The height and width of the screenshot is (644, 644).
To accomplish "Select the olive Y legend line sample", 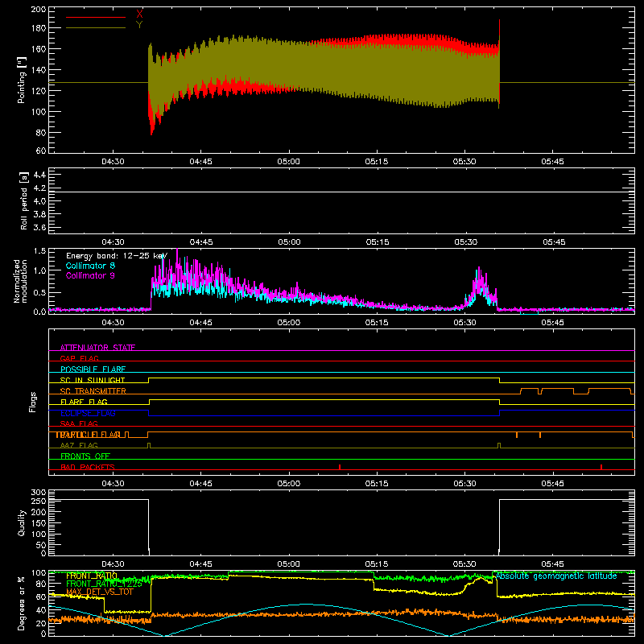I will [96, 28].
